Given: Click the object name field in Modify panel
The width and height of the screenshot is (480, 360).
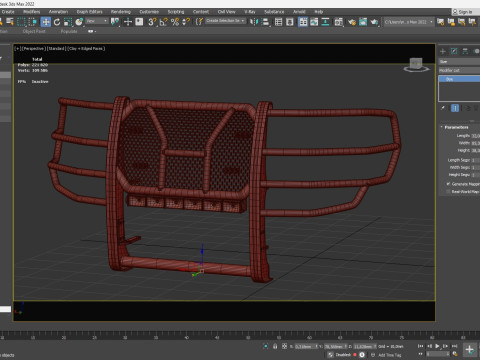Looking at the screenshot, I should click(459, 62).
